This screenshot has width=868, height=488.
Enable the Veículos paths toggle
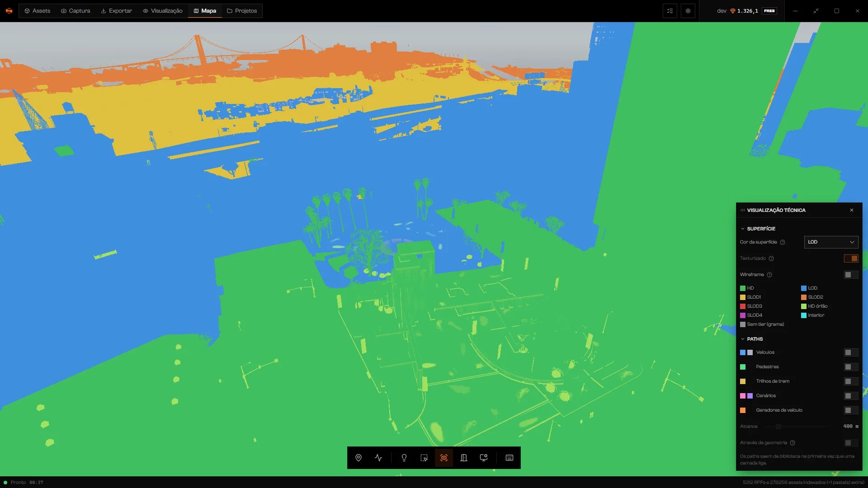click(x=851, y=352)
